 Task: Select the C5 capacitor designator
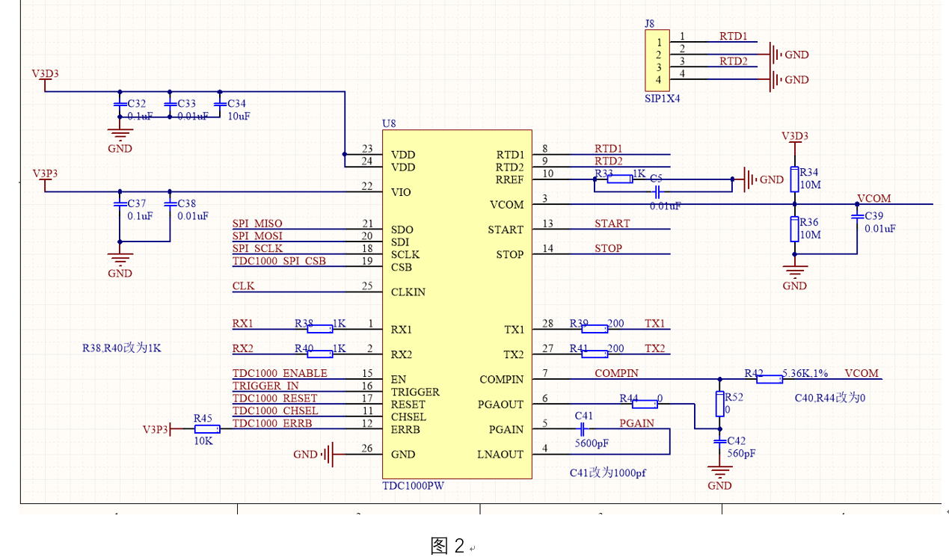point(656,178)
